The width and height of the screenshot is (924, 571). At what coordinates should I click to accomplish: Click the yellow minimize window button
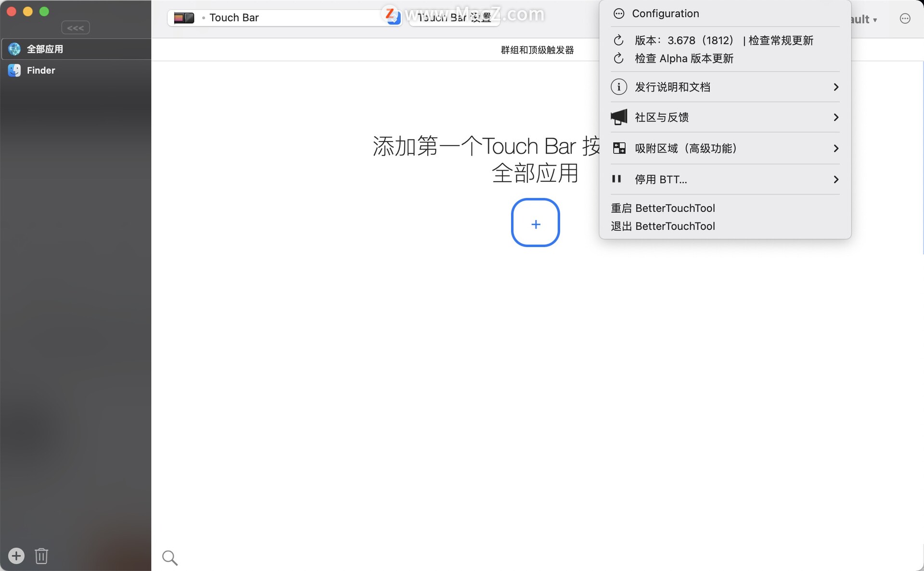[x=28, y=12]
